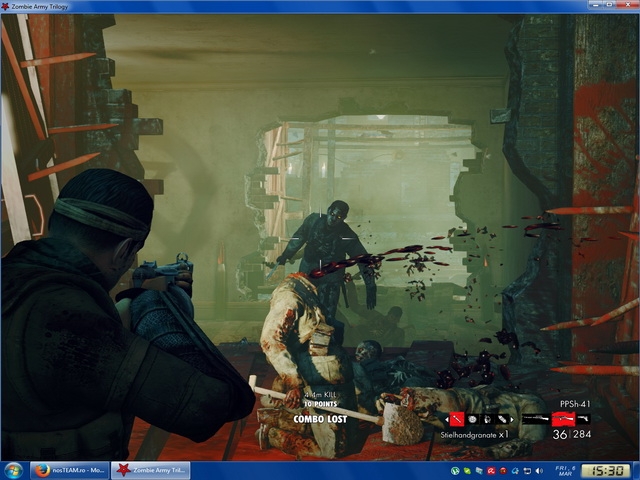Click the 4.4m KILL distance text
The height and width of the screenshot is (480, 640).
[x=320, y=395]
